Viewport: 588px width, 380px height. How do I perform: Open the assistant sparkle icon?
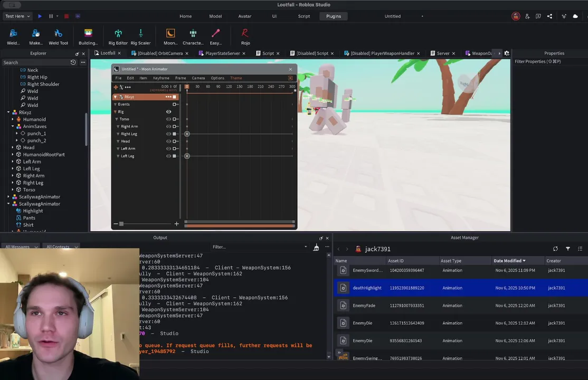(x=564, y=16)
